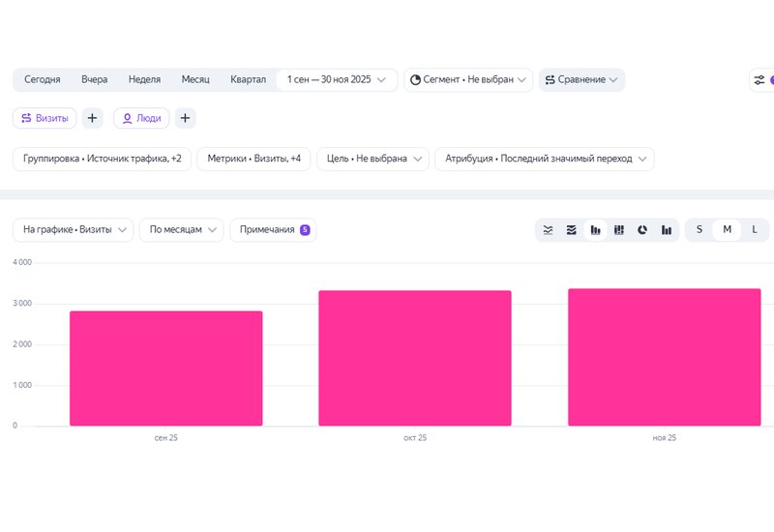Screen dimensions: 774x532
Task: Open Атрибуция • Последний значимый переход dropdown
Action: click(545, 159)
